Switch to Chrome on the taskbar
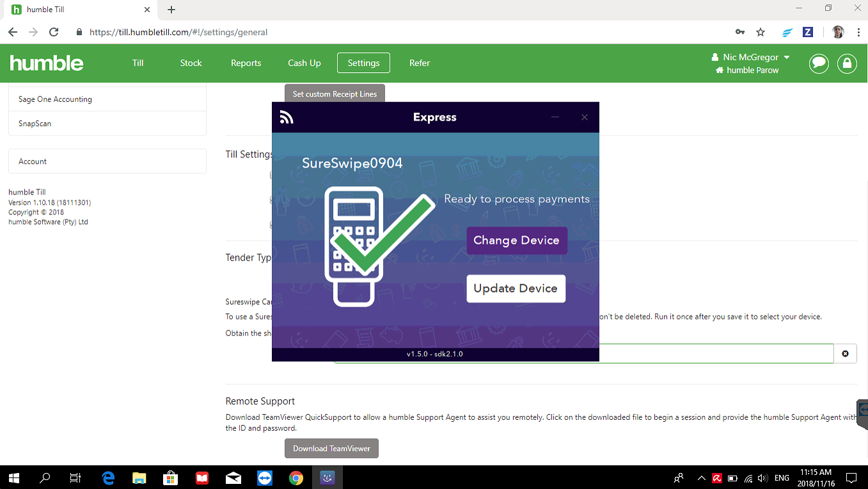The width and height of the screenshot is (868, 489). click(296, 477)
